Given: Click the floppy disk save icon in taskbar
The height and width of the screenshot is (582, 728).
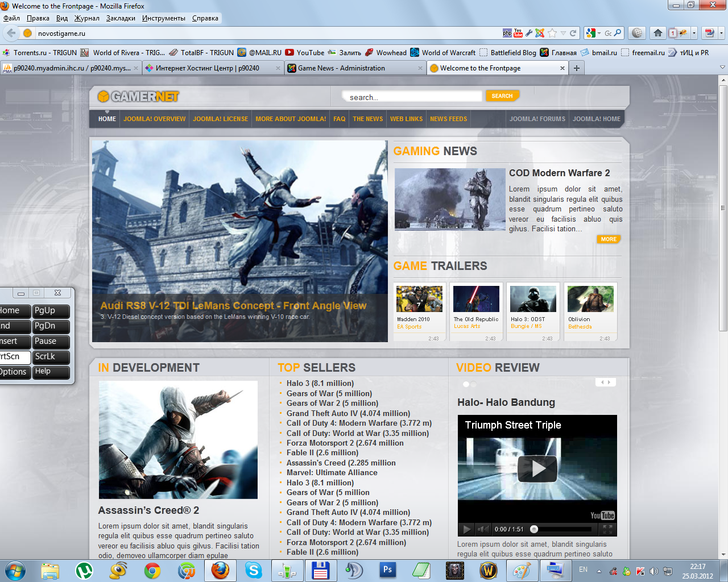Looking at the screenshot, I should (320, 570).
